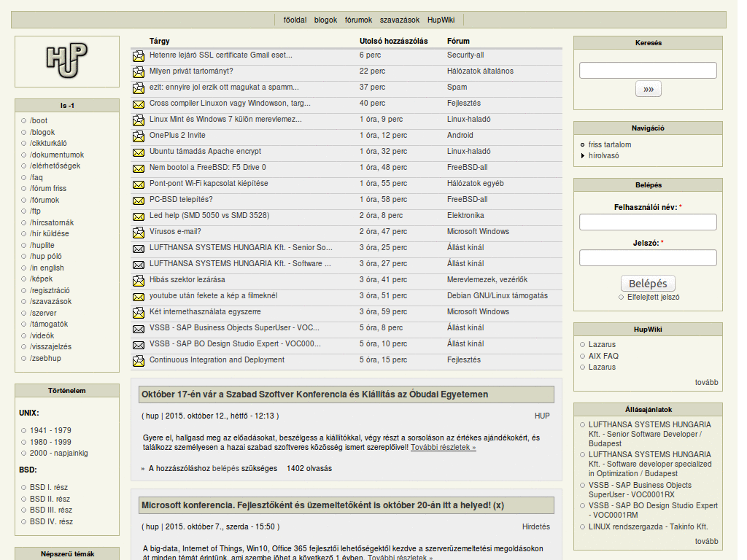Click the 'belépés' link under the first article
This screenshot has height=560, width=747.
pos(225,468)
